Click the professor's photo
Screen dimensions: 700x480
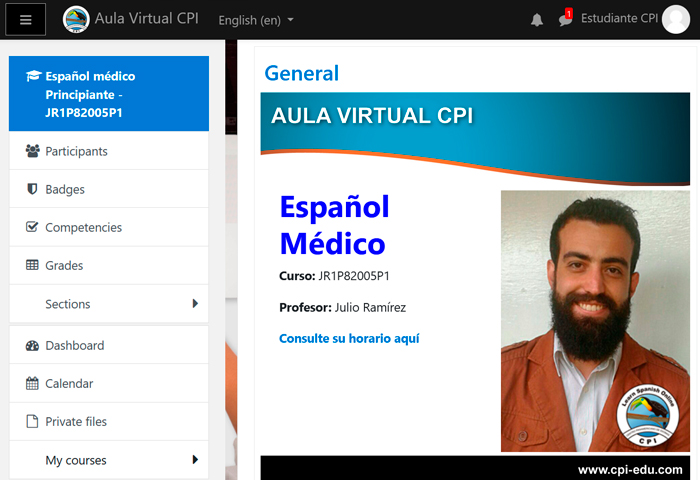(x=595, y=321)
